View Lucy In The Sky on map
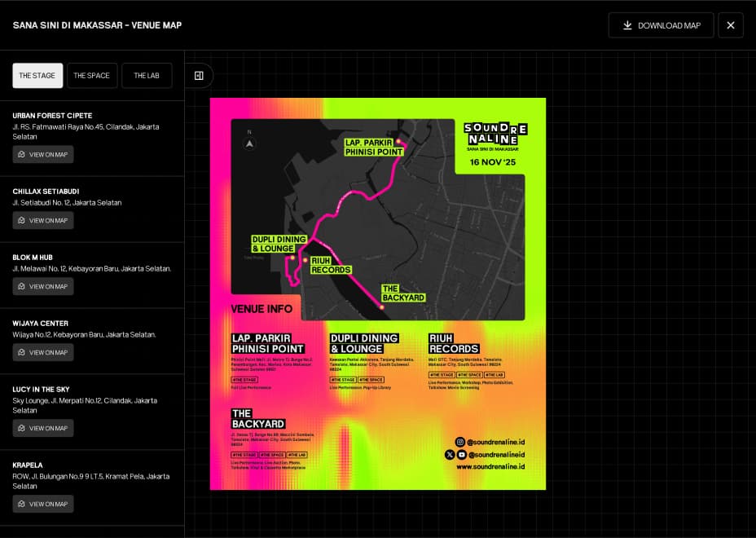This screenshot has height=538, width=756. point(43,428)
